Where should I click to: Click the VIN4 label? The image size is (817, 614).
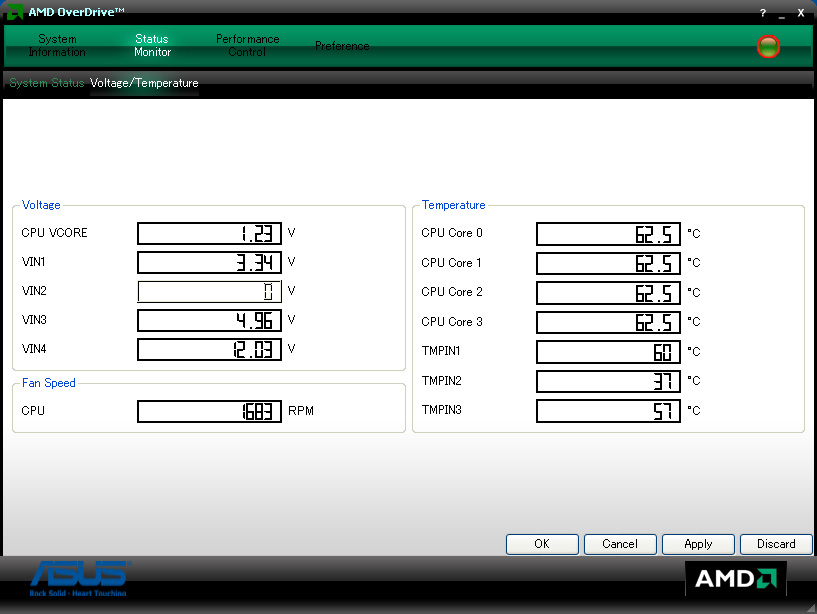pos(34,349)
